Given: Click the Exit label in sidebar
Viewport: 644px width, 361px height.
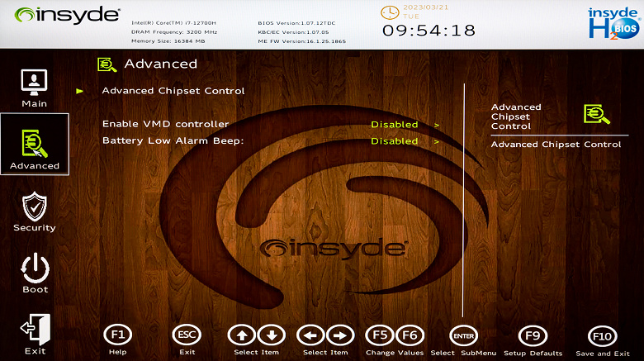Looking at the screenshot, I should coord(36,351).
